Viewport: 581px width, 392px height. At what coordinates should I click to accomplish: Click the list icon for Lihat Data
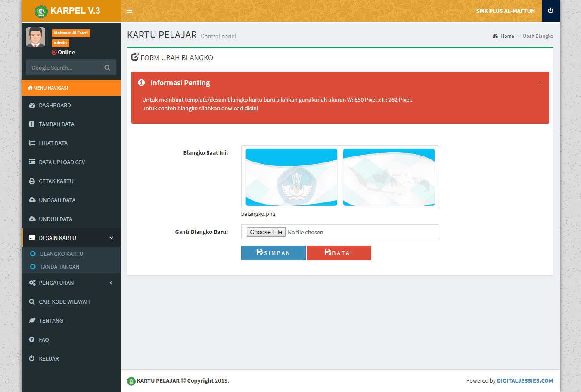[32, 143]
